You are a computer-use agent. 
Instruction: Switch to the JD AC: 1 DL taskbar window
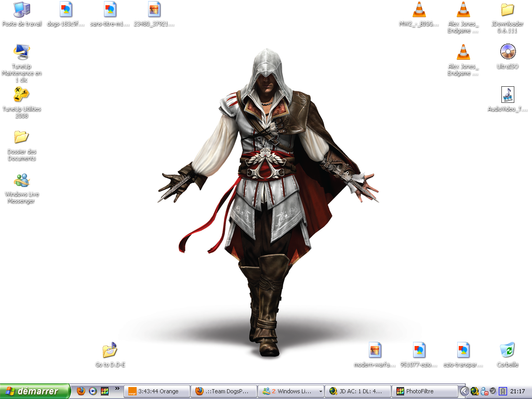[357, 391]
